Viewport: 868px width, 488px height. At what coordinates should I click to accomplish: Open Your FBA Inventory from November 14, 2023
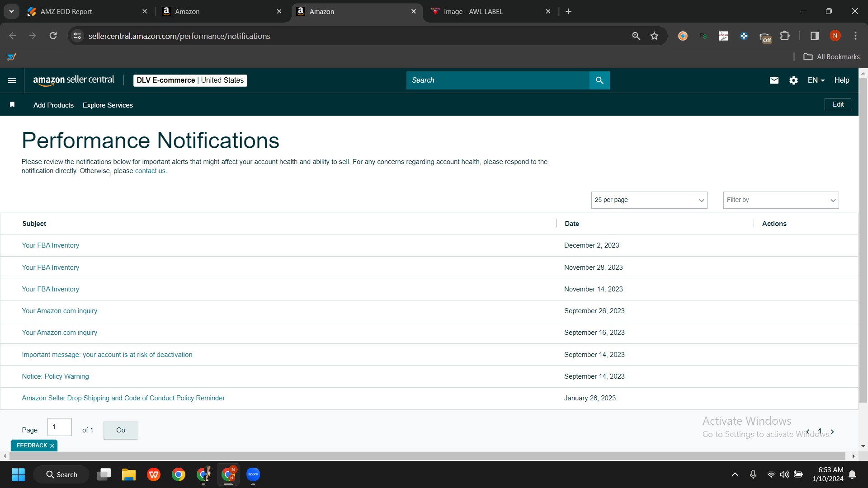(x=51, y=289)
